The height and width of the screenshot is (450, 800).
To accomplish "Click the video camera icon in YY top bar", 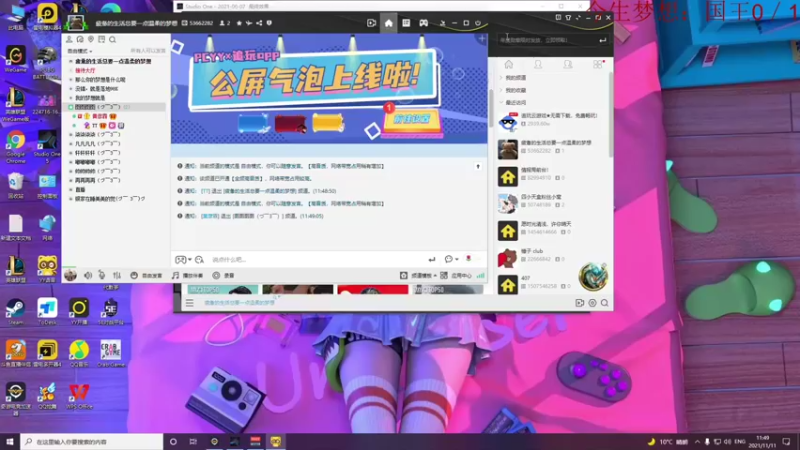I will click(371, 23).
